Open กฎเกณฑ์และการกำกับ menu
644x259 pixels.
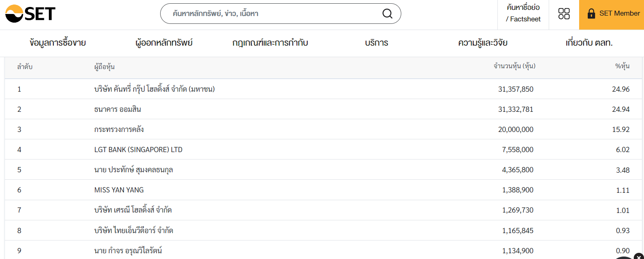pos(270,43)
